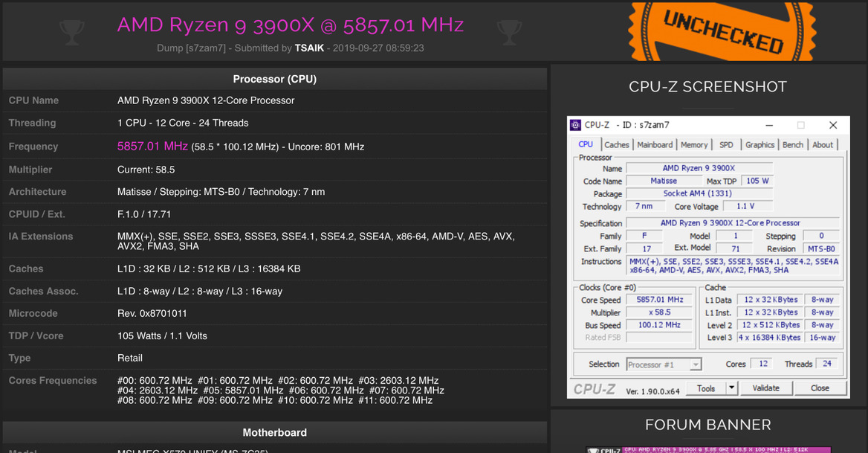The image size is (868, 453).
Task: Click the 'Dump [s7zam7]' text under the title
Action: pos(191,48)
